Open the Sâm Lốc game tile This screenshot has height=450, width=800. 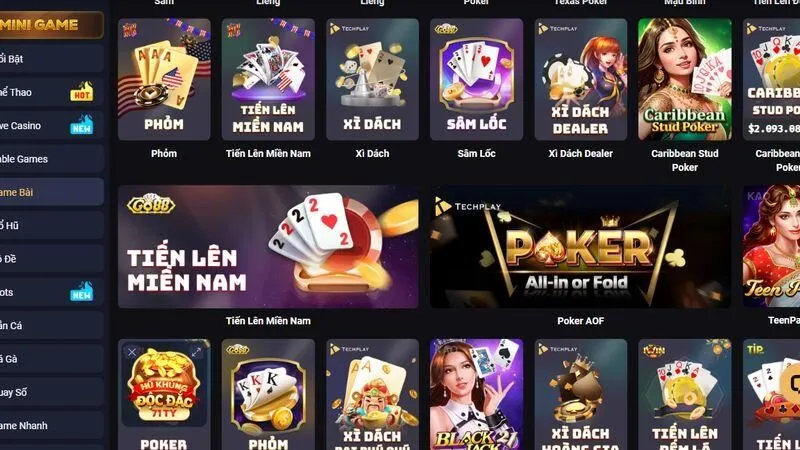[x=477, y=80]
